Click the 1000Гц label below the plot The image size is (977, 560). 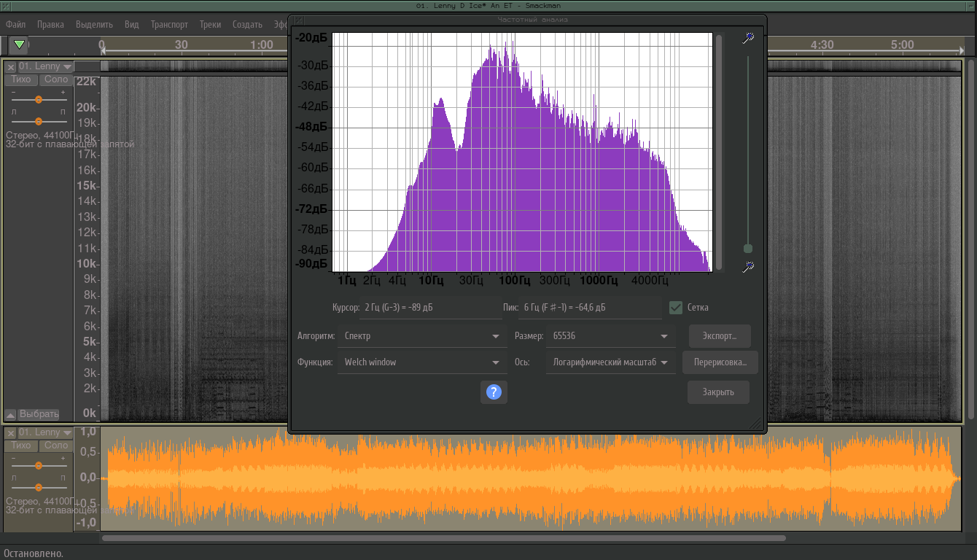(x=599, y=280)
